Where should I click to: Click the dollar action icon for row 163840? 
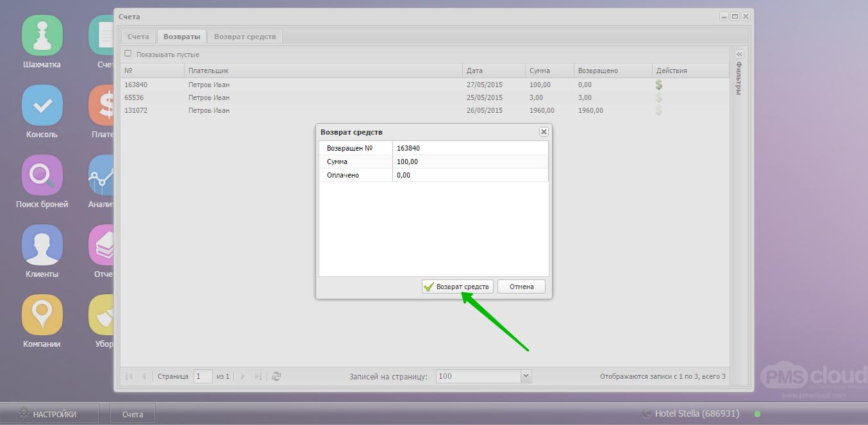coord(658,85)
